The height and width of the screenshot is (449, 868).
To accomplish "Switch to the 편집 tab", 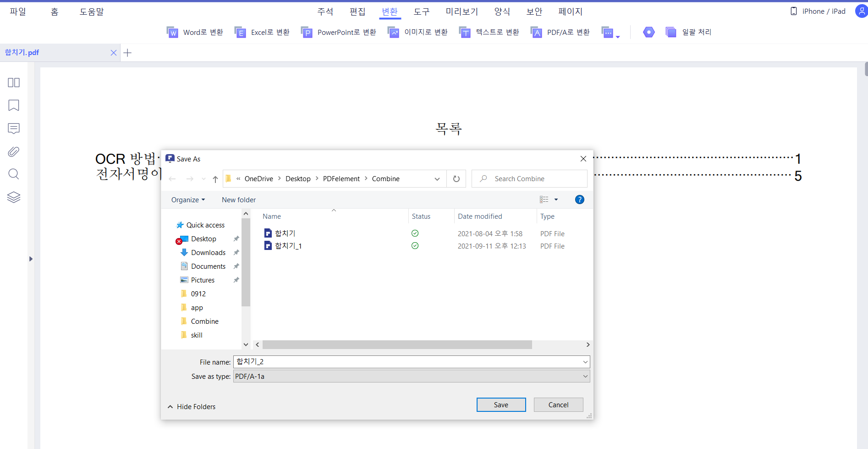I will tap(357, 11).
